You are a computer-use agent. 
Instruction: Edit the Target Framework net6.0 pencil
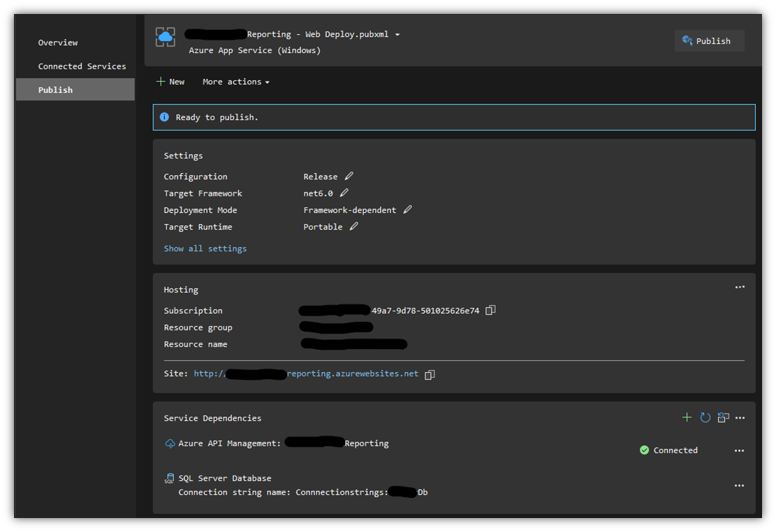coord(344,193)
